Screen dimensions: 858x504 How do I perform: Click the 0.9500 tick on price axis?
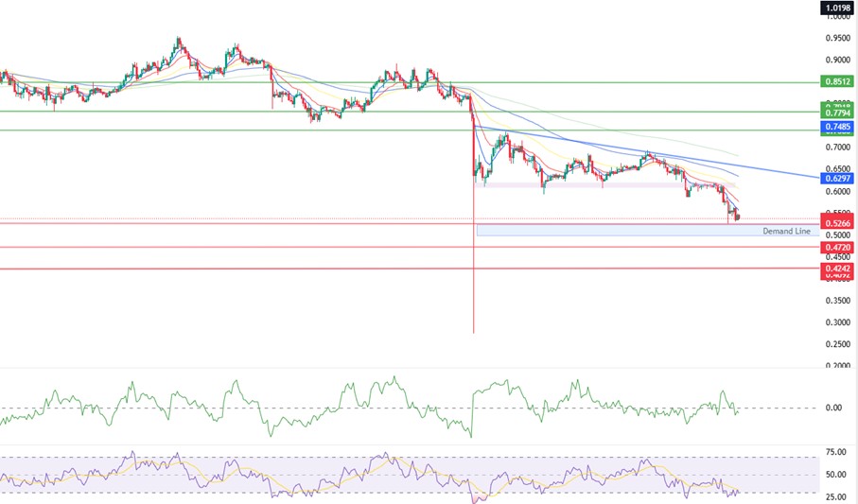pos(837,39)
